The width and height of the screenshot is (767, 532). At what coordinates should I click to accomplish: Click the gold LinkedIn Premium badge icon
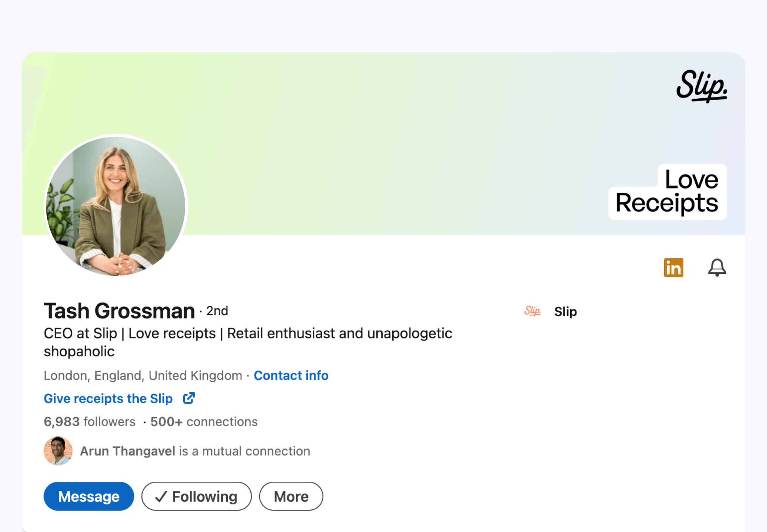click(673, 268)
